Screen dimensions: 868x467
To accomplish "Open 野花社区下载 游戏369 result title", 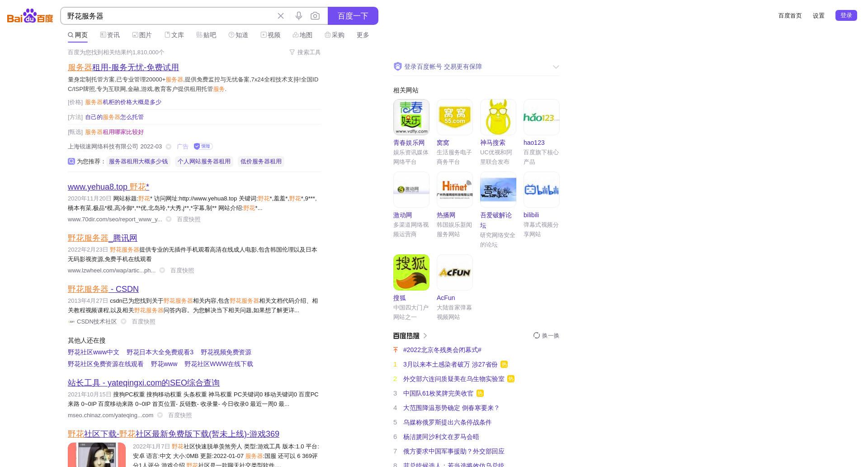I will [x=174, y=434].
